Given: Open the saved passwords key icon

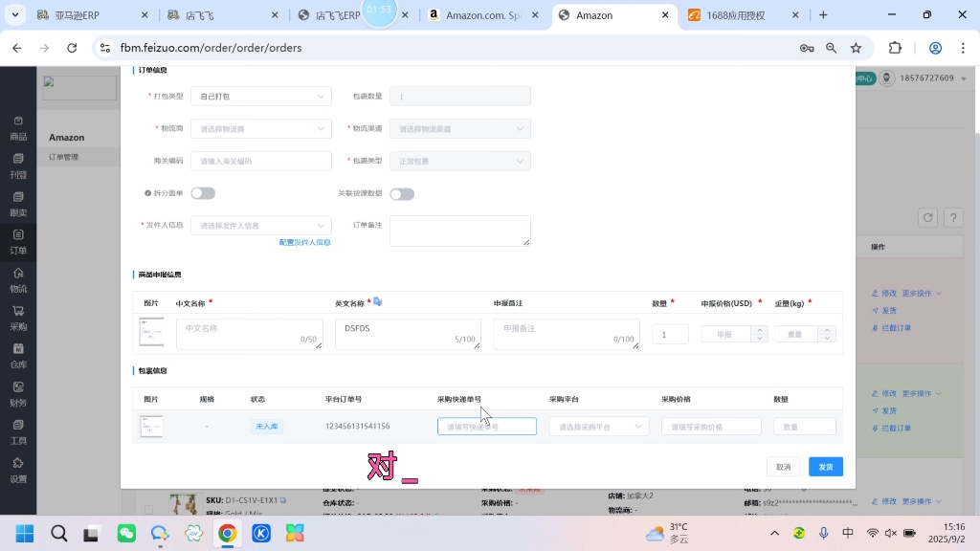Looking at the screenshot, I should pos(806,48).
